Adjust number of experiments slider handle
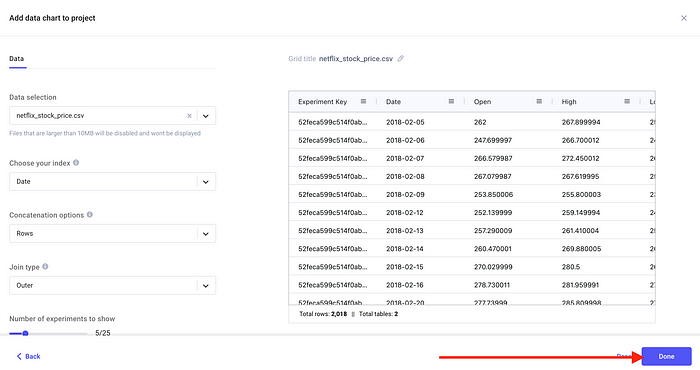This screenshot has height=370, width=700. coord(25,333)
